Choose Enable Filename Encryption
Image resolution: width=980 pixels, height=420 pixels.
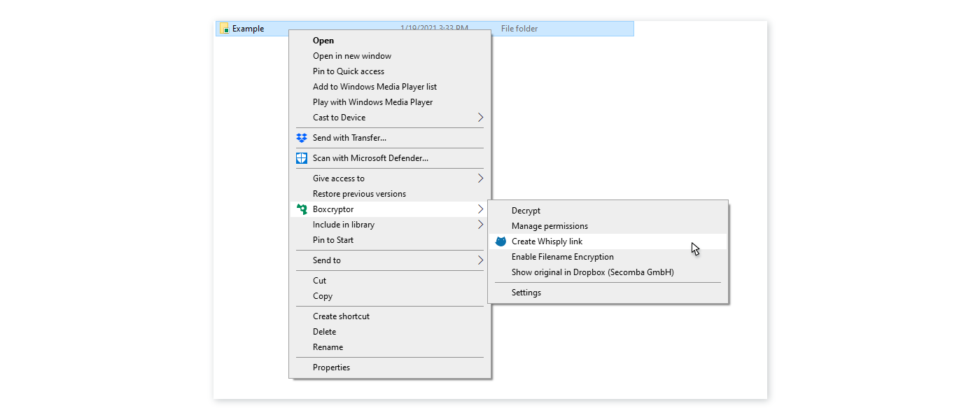pyautogui.click(x=608, y=257)
